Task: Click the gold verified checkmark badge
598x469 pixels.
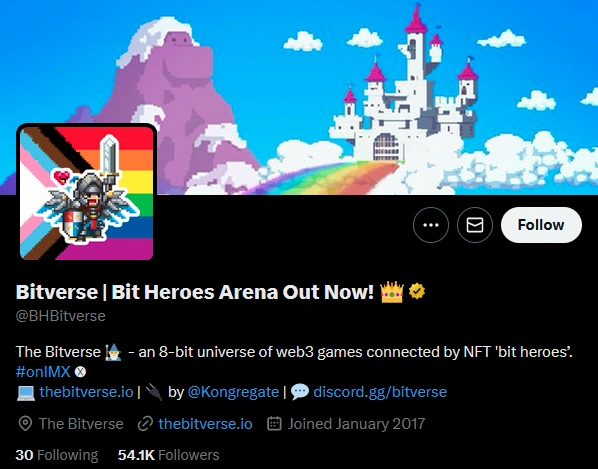Action: tap(417, 292)
